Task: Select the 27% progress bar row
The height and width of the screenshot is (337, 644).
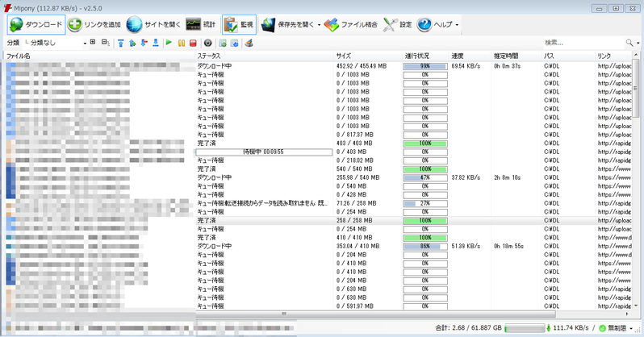Action: tap(425, 204)
